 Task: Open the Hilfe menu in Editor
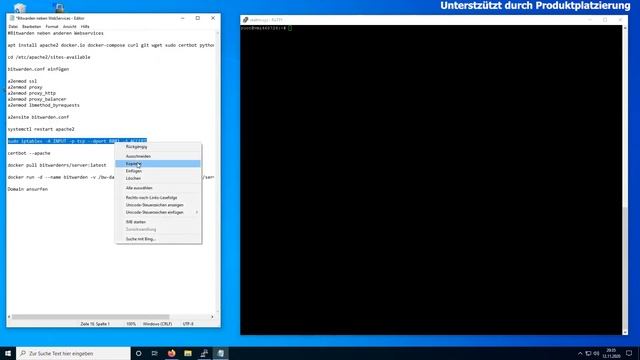[x=85, y=27]
